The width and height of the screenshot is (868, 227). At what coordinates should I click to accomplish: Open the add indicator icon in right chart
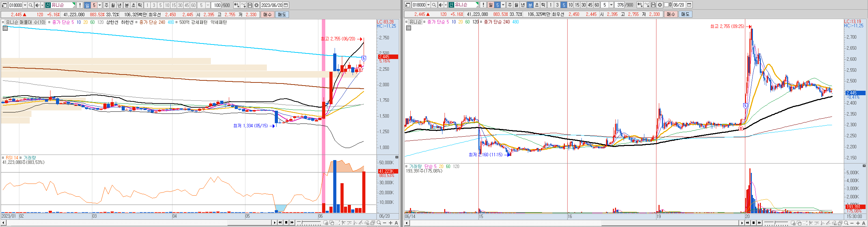click(x=640, y=5)
